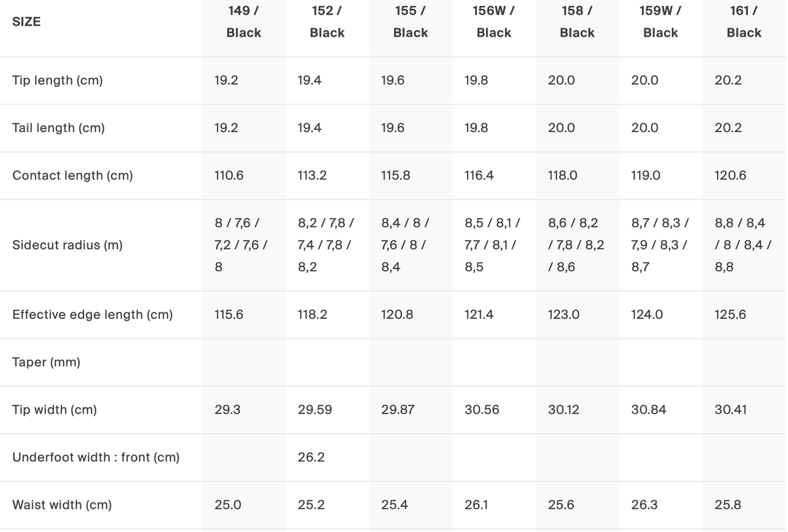Select the 29.87 tip width cell
Viewport: 788px width, 532px height.
[x=398, y=409]
